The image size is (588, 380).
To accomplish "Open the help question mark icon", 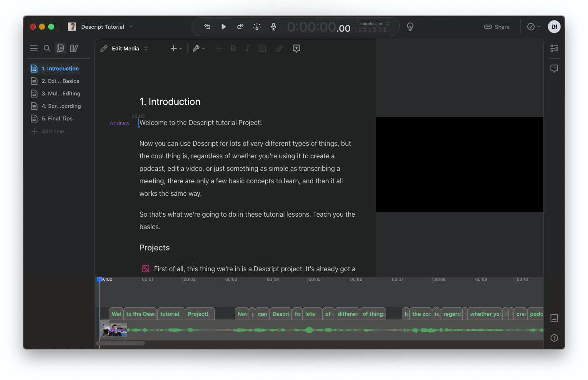I will click(554, 338).
